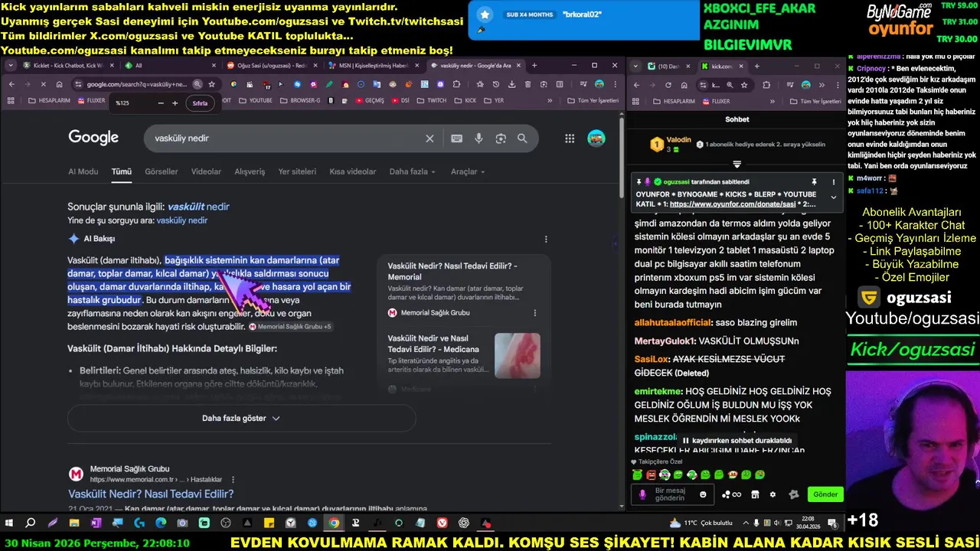The image size is (980, 551).
Task: Expand AI overview with Daha fazla göster
Action: coord(241,419)
